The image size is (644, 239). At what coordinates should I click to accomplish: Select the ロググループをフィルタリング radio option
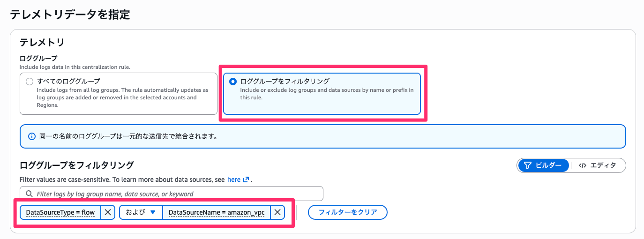[233, 82]
